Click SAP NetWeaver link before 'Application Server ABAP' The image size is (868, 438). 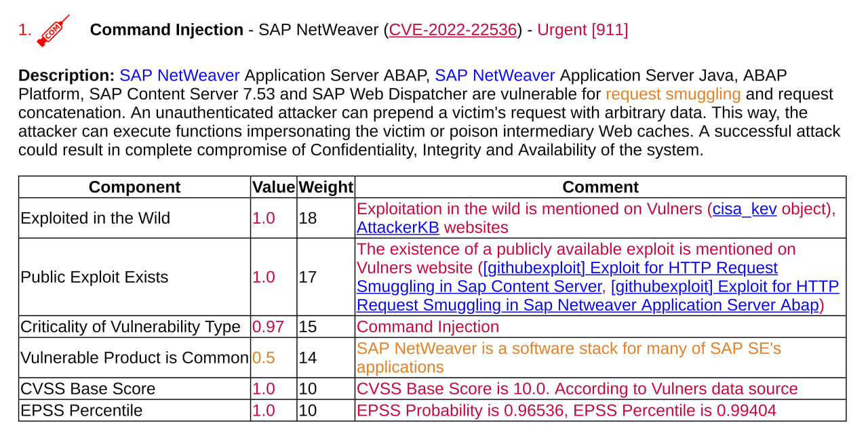180,75
